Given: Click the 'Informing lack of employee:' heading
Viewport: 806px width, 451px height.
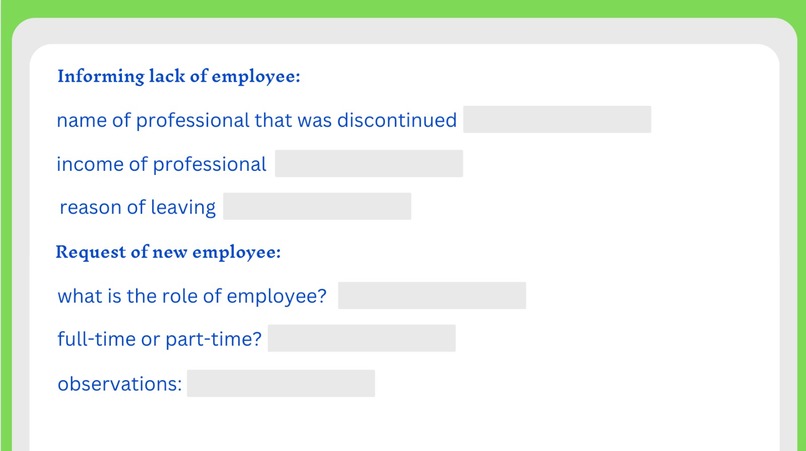Looking at the screenshot, I should click(179, 76).
